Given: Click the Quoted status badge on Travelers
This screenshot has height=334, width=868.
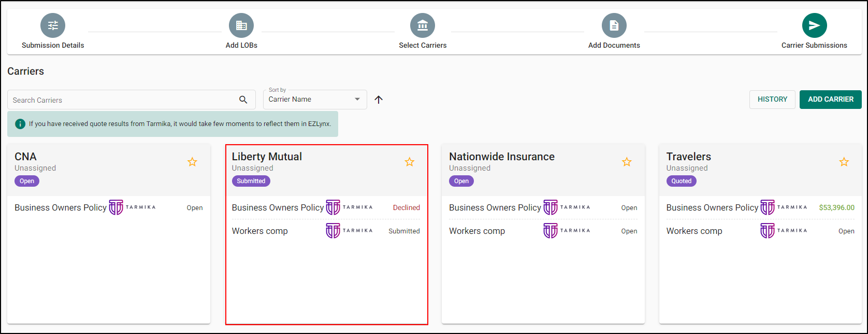Looking at the screenshot, I should (x=682, y=181).
